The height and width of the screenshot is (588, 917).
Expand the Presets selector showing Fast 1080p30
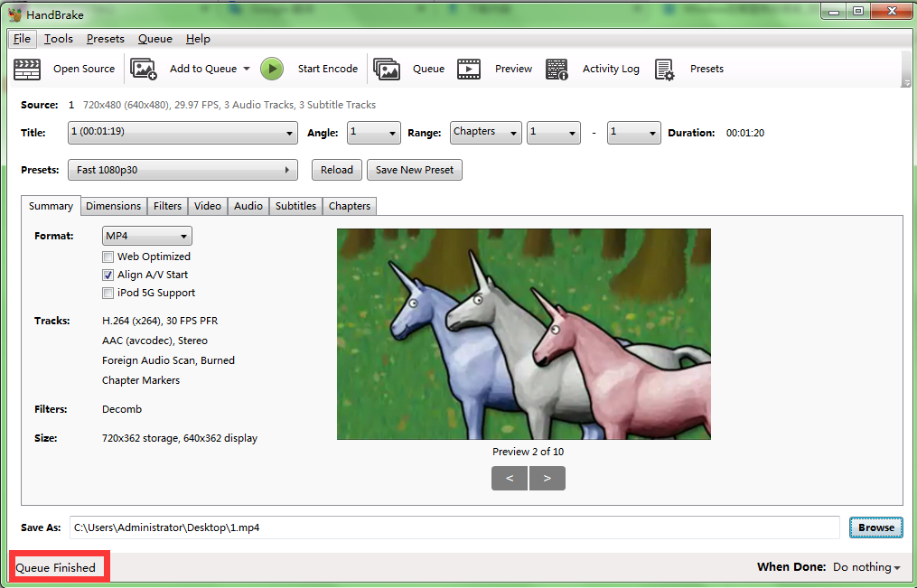coord(182,170)
